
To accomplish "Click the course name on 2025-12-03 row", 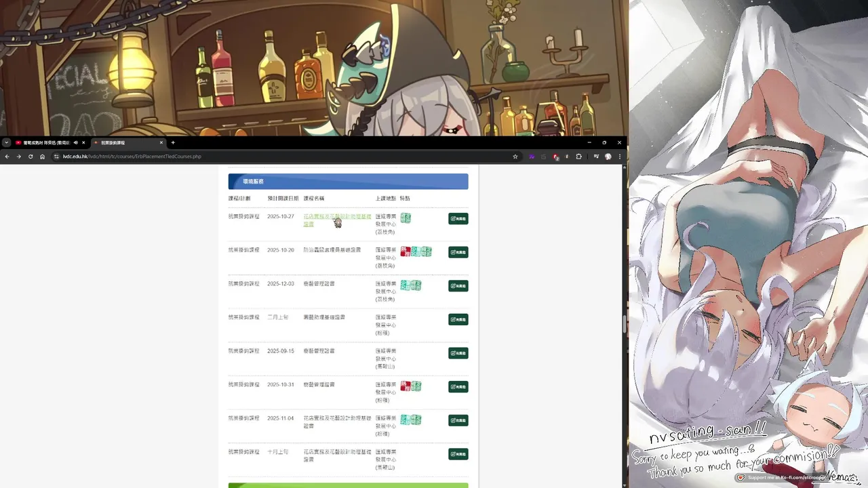I will [x=319, y=283].
